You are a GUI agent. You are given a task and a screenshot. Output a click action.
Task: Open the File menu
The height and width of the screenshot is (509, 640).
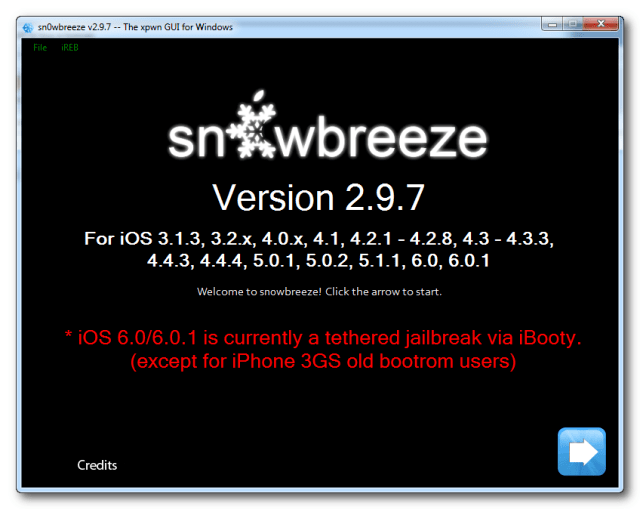click(40, 48)
